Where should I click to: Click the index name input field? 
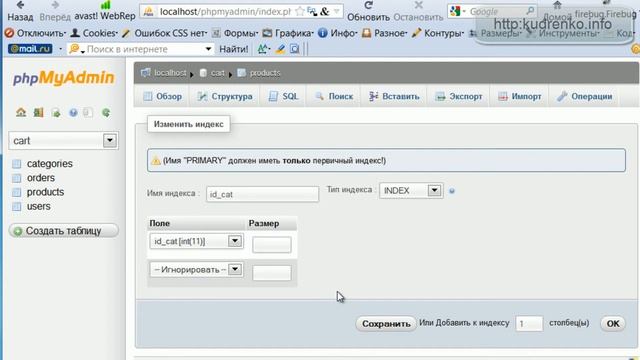tap(262, 194)
